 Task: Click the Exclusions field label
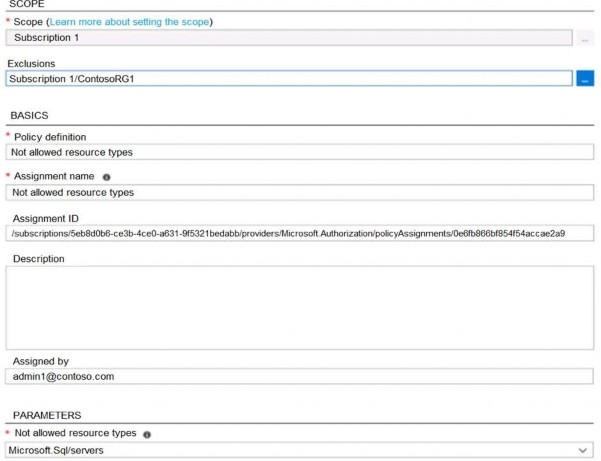(x=31, y=63)
